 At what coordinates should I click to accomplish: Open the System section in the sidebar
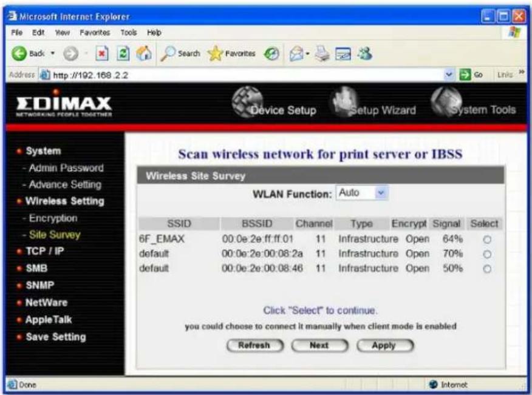click(x=44, y=151)
